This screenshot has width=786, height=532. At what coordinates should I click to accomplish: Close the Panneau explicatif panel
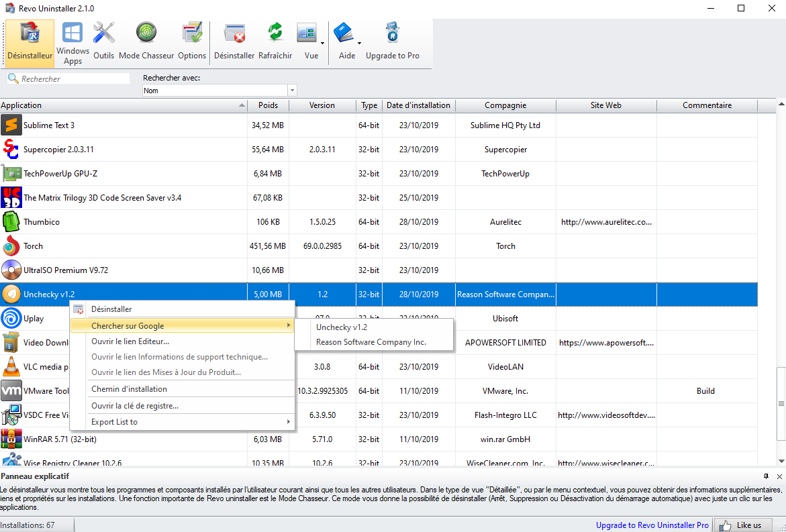click(x=779, y=476)
